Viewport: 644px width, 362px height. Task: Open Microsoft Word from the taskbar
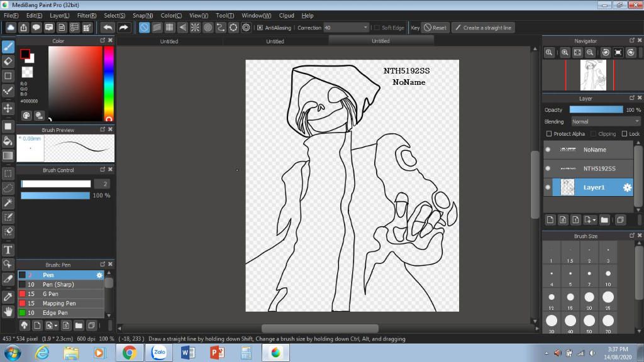click(188, 353)
